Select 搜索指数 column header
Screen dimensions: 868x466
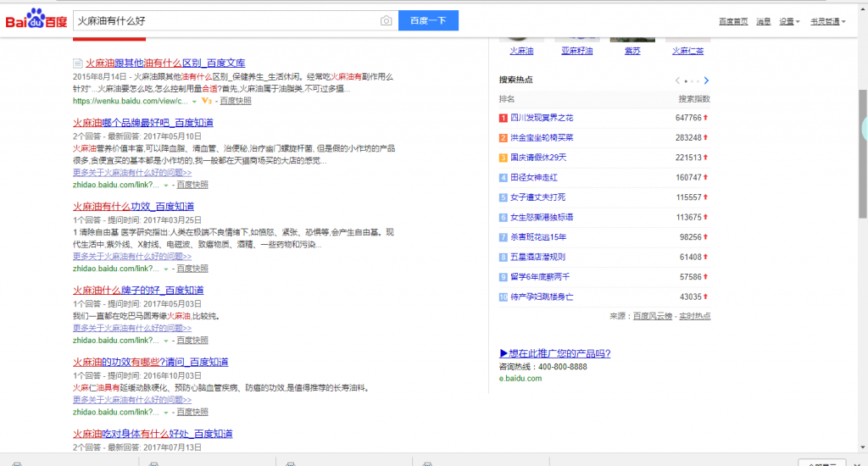click(x=694, y=99)
